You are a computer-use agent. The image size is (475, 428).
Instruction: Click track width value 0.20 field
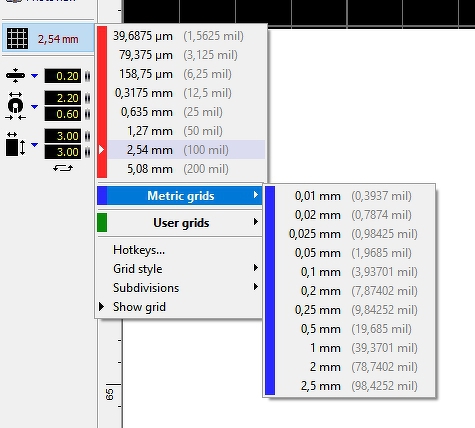pyautogui.click(x=63, y=76)
